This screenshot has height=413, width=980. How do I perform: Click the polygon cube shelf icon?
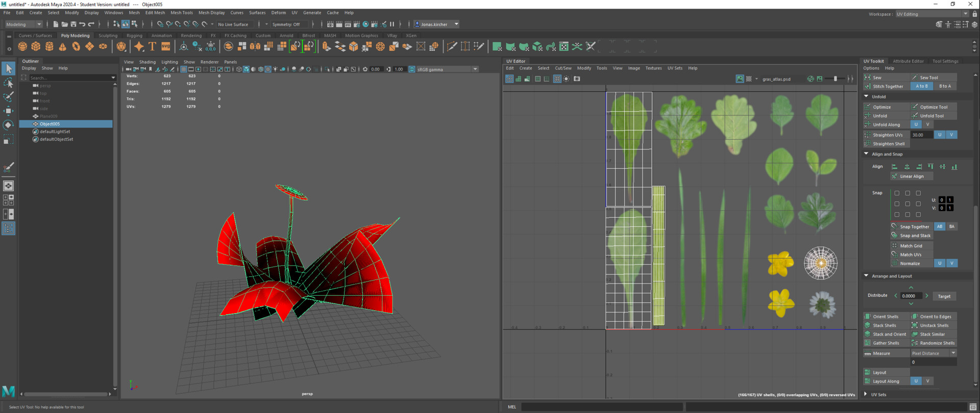tap(36, 46)
